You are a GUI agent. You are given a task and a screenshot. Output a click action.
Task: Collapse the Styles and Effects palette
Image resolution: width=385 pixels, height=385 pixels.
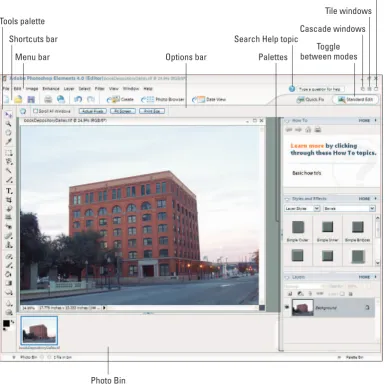pos(287,199)
